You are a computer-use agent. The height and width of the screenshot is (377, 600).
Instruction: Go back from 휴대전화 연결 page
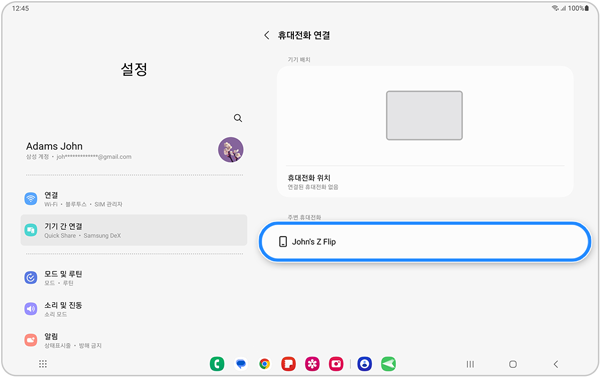[267, 35]
